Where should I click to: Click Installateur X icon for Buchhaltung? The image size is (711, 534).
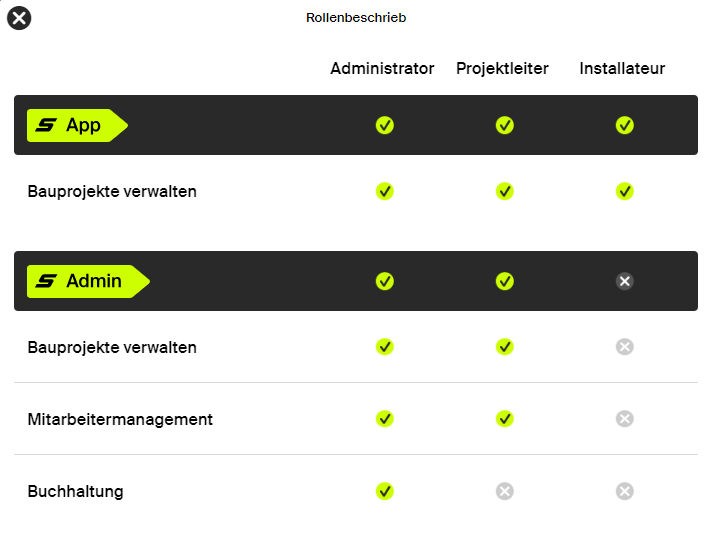click(624, 491)
